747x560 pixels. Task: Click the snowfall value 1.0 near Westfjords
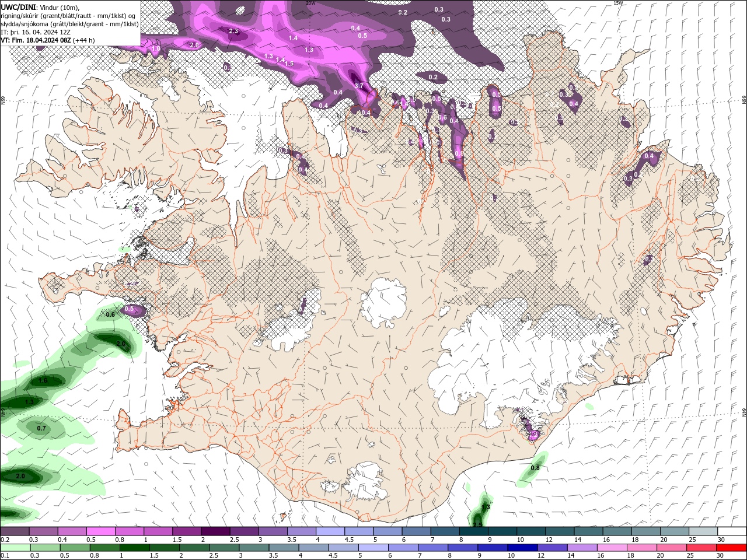156,50
